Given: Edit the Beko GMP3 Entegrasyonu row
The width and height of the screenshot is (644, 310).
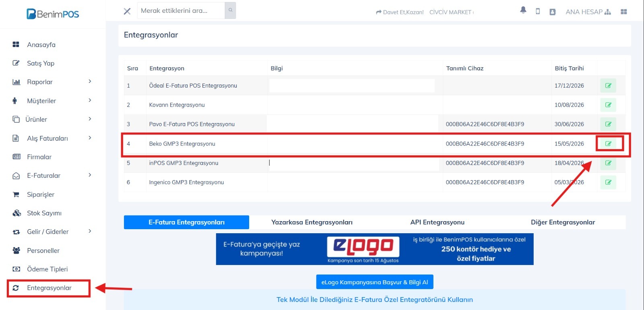Looking at the screenshot, I should (608, 144).
